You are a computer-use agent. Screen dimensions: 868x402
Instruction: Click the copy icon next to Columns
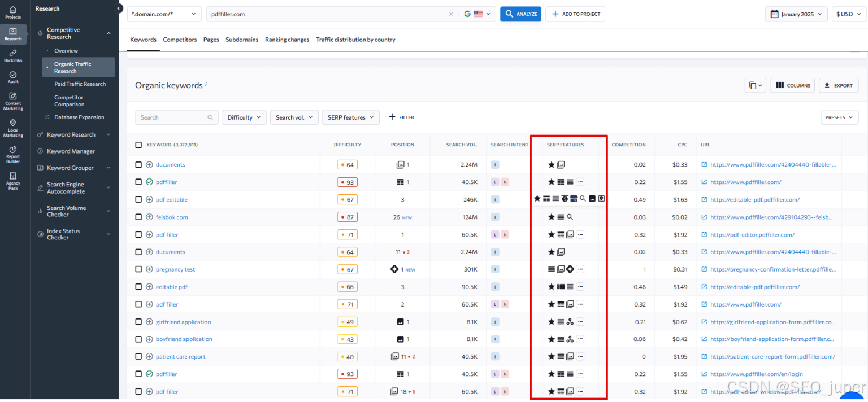pyautogui.click(x=755, y=85)
